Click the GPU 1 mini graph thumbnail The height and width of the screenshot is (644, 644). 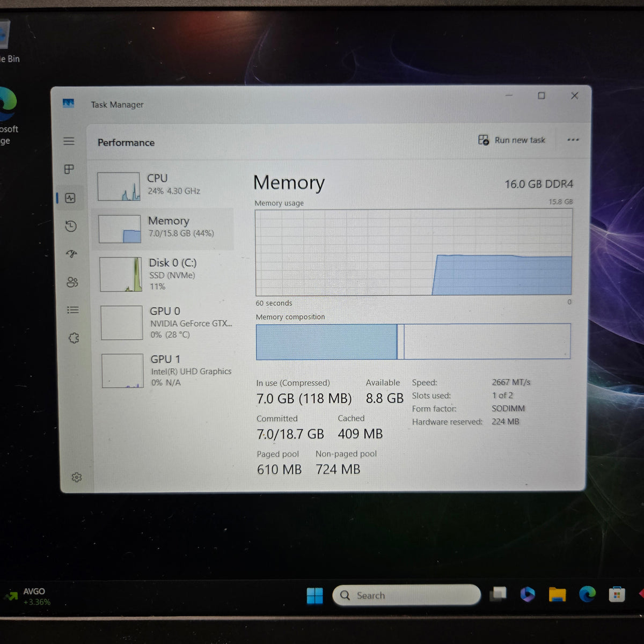point(123,371)
